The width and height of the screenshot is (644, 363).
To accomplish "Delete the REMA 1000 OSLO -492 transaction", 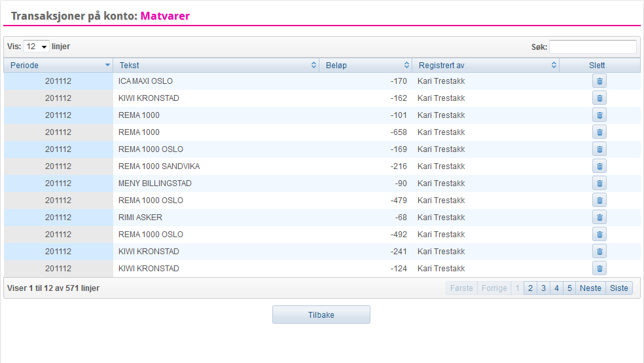I will (x=599, y=235).
